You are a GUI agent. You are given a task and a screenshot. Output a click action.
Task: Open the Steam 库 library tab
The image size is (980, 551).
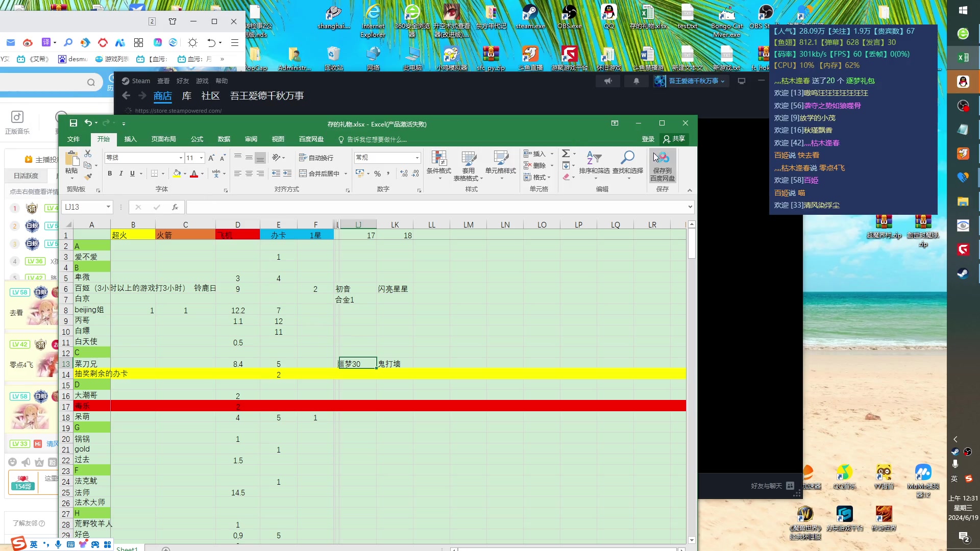click(187, 96)
